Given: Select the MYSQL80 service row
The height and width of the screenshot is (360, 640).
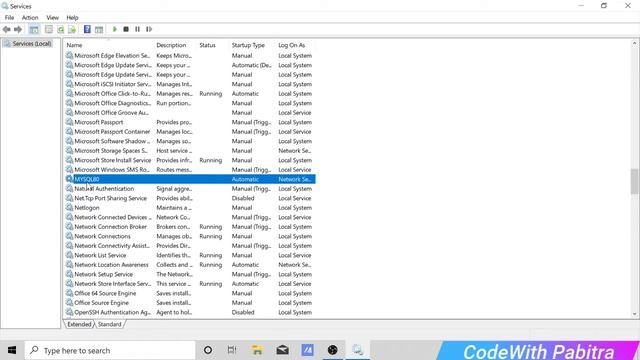Looking at the screenshot, I should pos(190,179).
